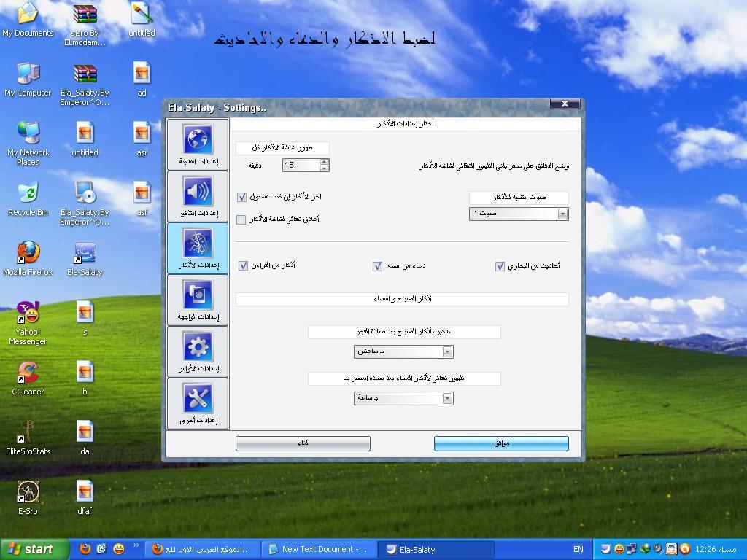Viewport: 747px width, 560px height.
Task: Open the Windows start menu
Action: pos(34,550)
